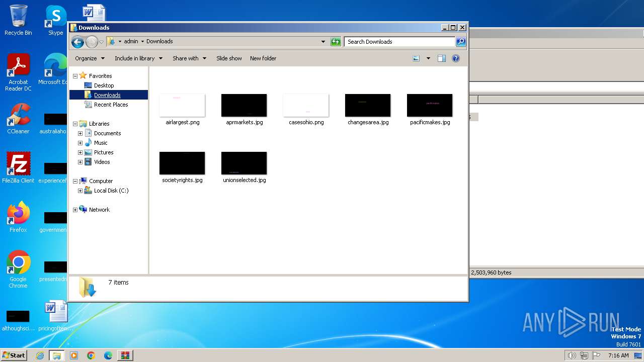Click the Slide show button
The width and height of the screenshot is (644, 362).
click(x=229, y=58)
